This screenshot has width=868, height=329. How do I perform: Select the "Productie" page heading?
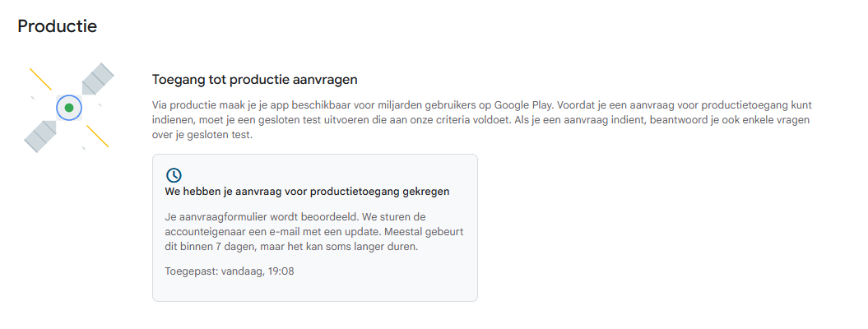(58, 26)
